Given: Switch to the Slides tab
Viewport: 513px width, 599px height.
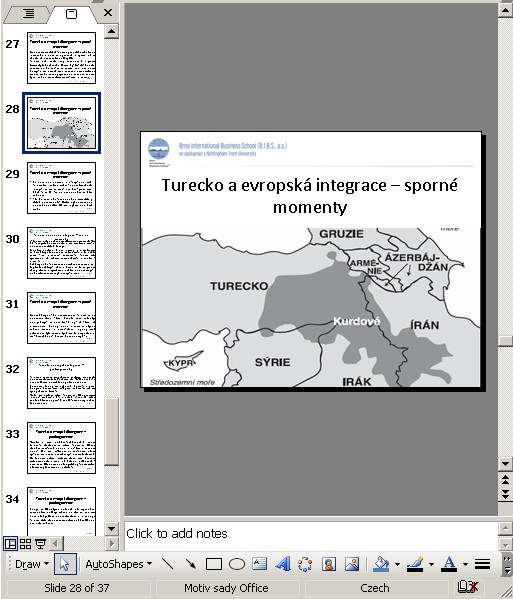Looking at the screenshot, I should click(71, 14).
